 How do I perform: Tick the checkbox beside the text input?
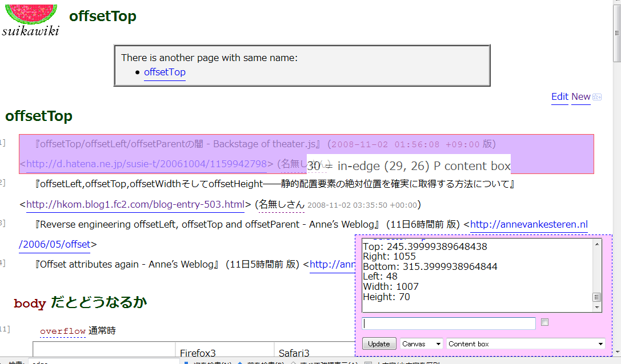coord(544,322)
